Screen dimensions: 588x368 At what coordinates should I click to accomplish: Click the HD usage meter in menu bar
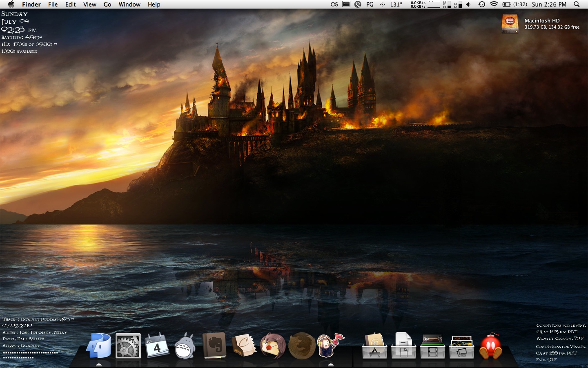coord(458,4)
